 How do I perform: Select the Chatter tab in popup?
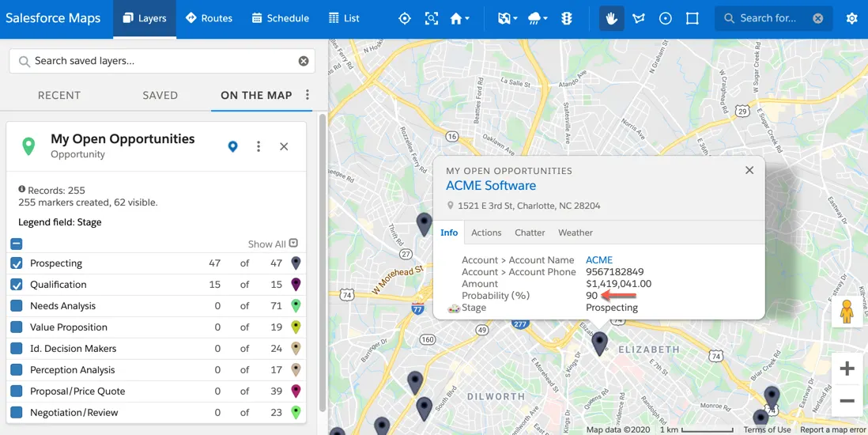[x=530, y=233]
